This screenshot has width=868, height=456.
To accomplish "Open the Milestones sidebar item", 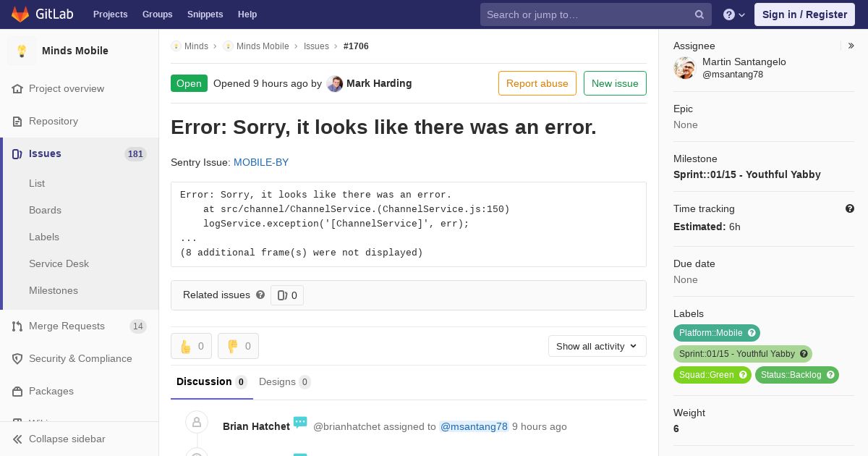I will click(54, 290).
